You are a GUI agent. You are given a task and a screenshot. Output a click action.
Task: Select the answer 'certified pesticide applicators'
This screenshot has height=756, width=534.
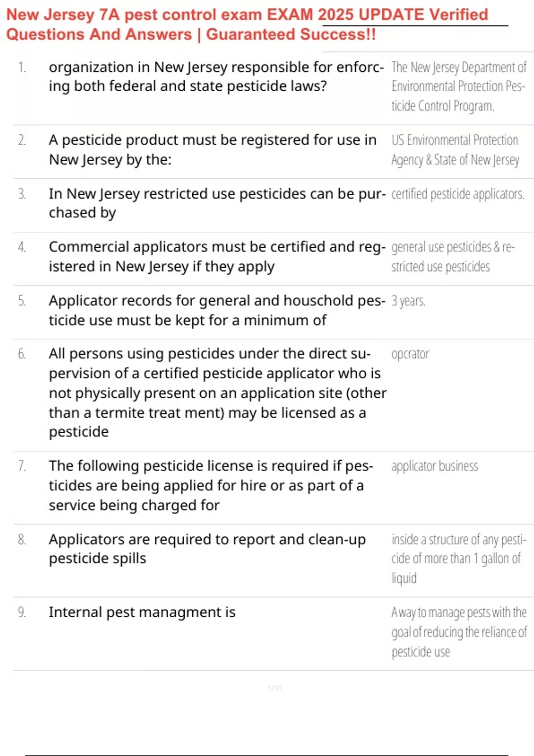[457, 194]
